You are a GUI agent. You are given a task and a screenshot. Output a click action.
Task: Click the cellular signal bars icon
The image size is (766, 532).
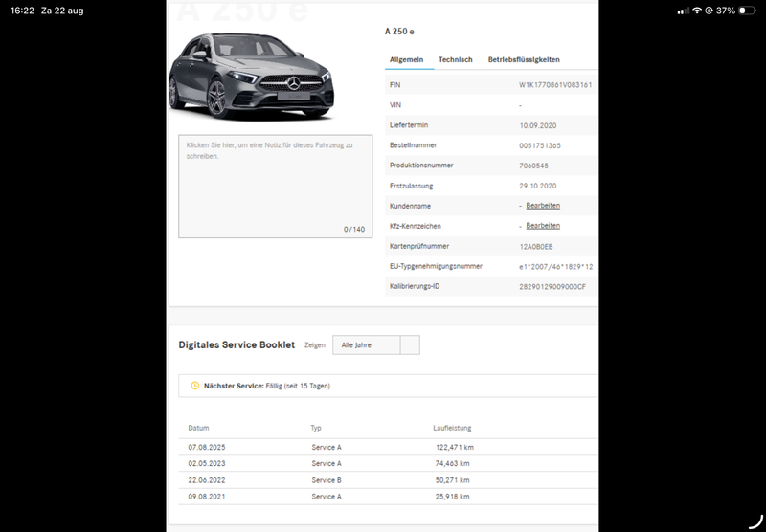684,11
